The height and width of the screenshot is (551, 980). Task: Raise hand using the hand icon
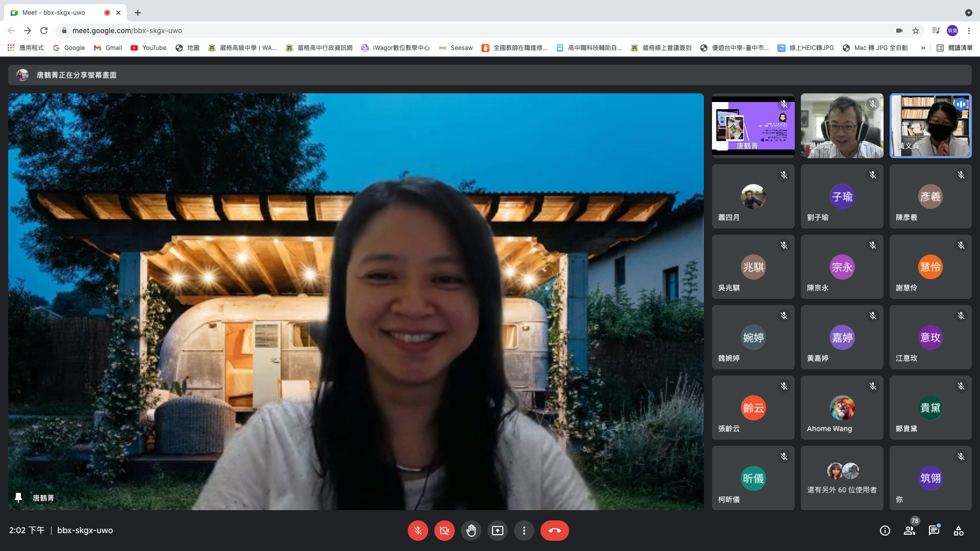click(x=471, y=531)
